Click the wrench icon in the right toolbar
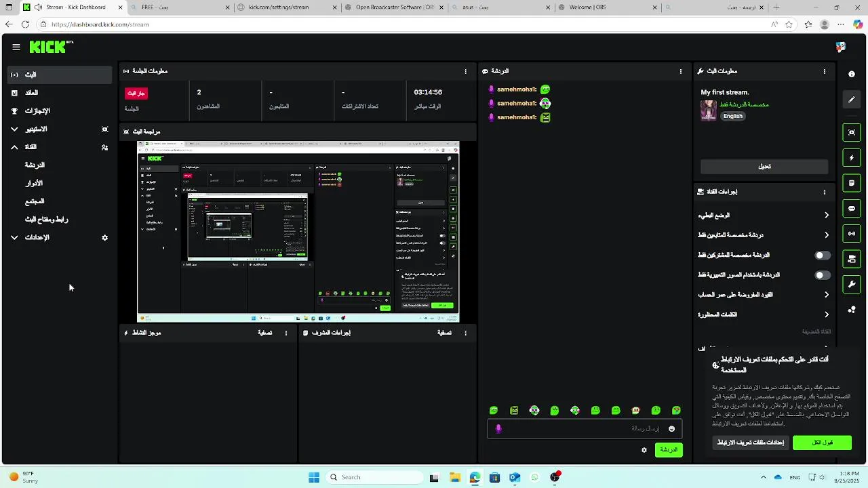The width and height of the screenshot is (868, 488). [x=852, y=284]
